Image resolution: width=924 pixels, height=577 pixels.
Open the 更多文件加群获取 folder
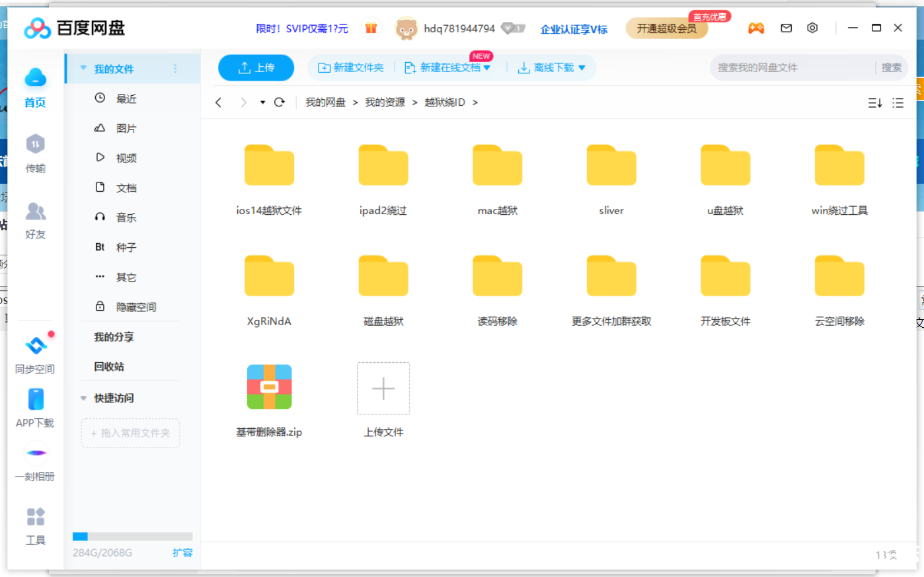point(611,276)
